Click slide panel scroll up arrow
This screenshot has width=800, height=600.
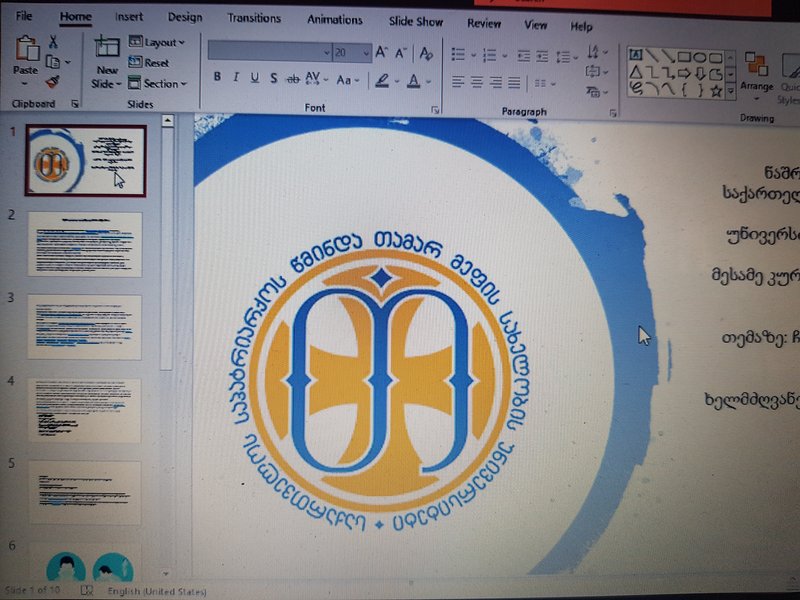167,121
